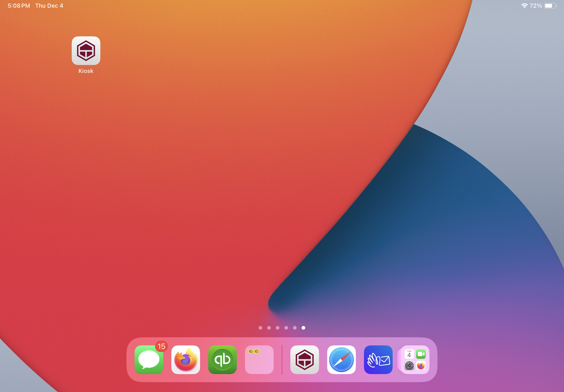564x392 pixels.
Task: Open Safari browser from the dock
Action: (341, 359)
